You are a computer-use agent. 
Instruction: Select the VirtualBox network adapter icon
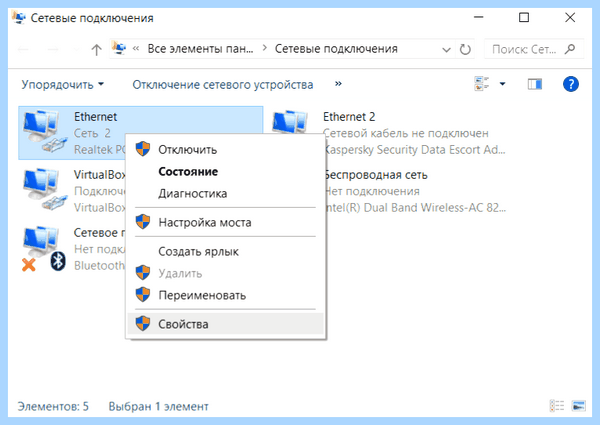point(43,190)
